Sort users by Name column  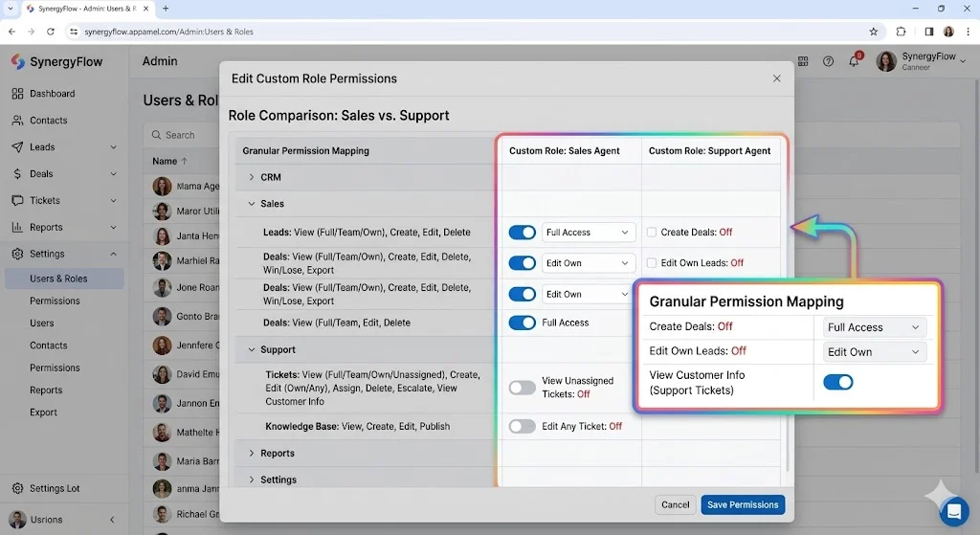click(x=169, y=161)
